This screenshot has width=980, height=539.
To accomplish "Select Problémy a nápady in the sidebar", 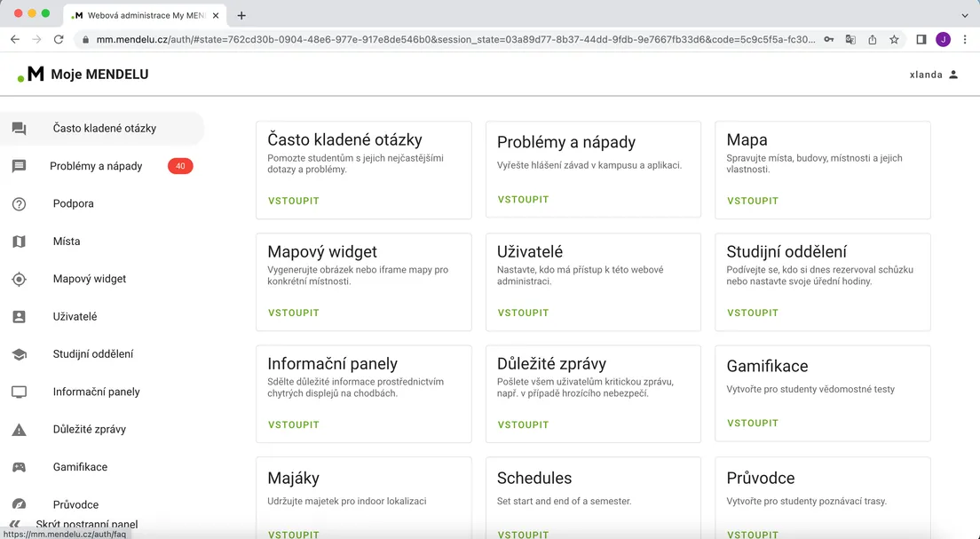I will point(102,166).
